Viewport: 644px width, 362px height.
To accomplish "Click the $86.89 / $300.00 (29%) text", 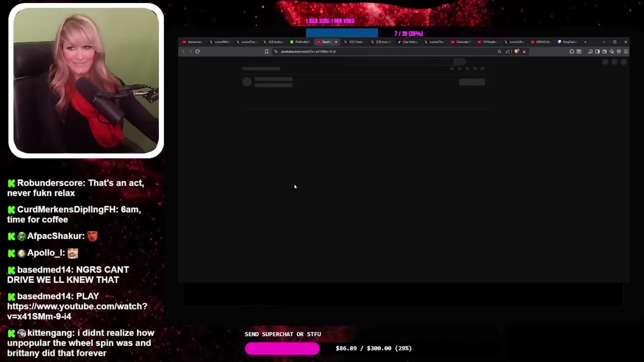I will (x=373, y=348).
